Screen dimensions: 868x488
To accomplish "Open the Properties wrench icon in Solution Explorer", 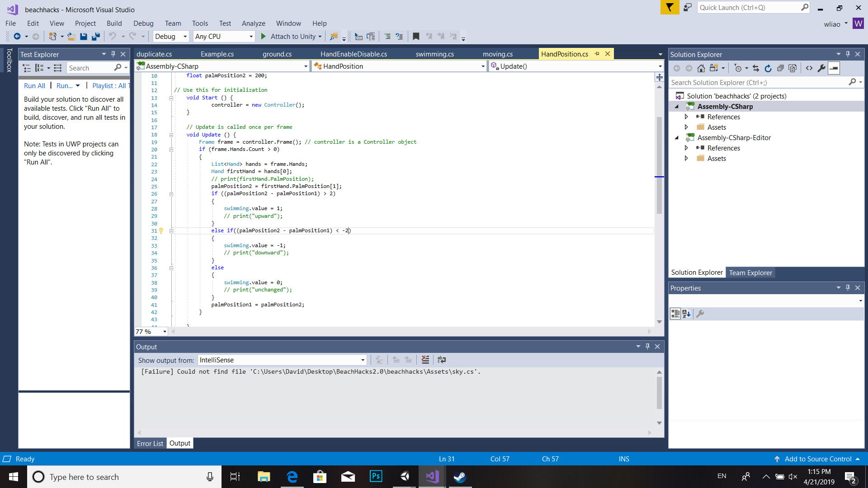I will [x=821, y=68].
